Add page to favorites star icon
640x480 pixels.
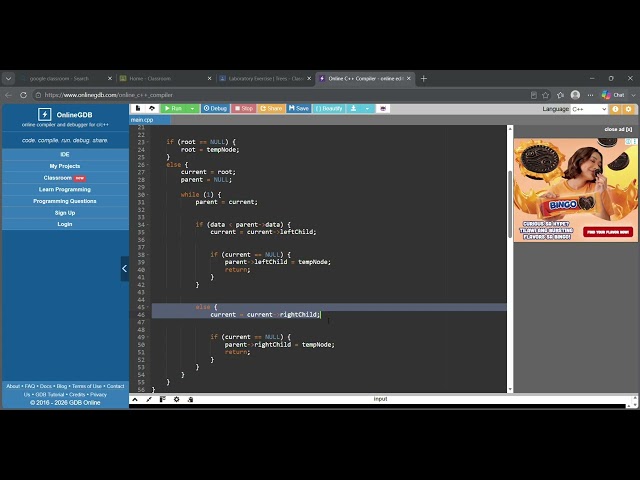point(546,95)
